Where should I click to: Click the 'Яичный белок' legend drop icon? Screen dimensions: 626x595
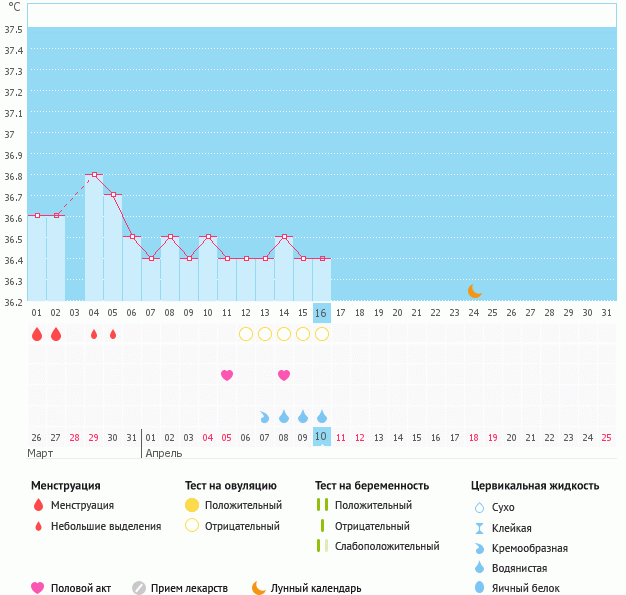480,588
